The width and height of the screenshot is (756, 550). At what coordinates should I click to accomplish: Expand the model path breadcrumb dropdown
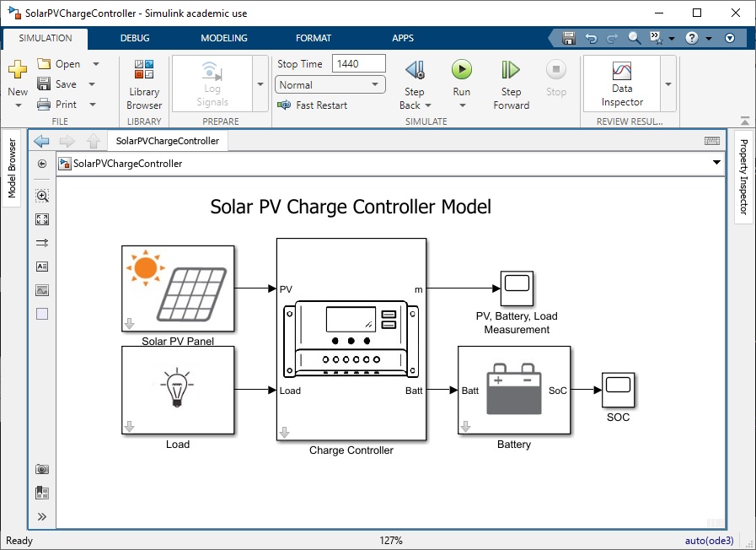(x=716, y=163)
